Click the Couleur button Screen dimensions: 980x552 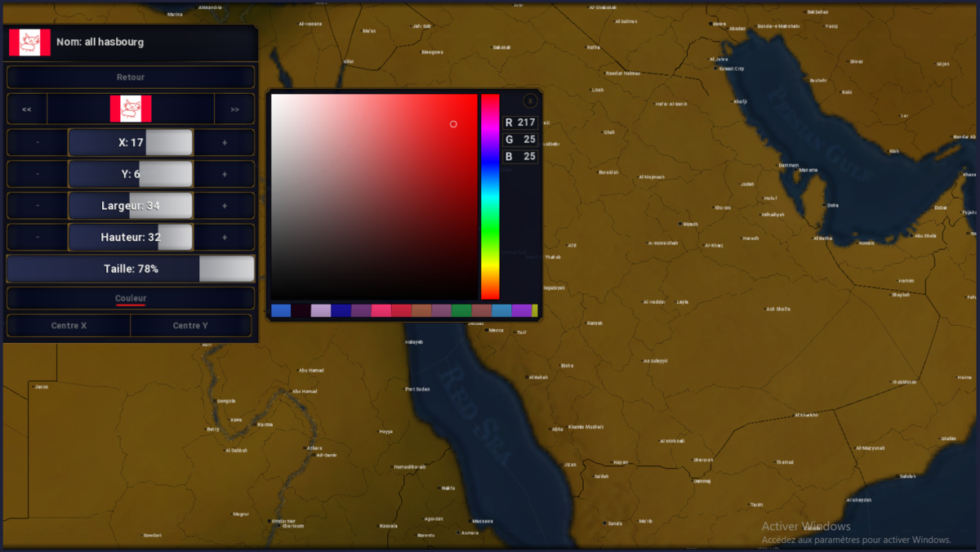tap(131, 299)
